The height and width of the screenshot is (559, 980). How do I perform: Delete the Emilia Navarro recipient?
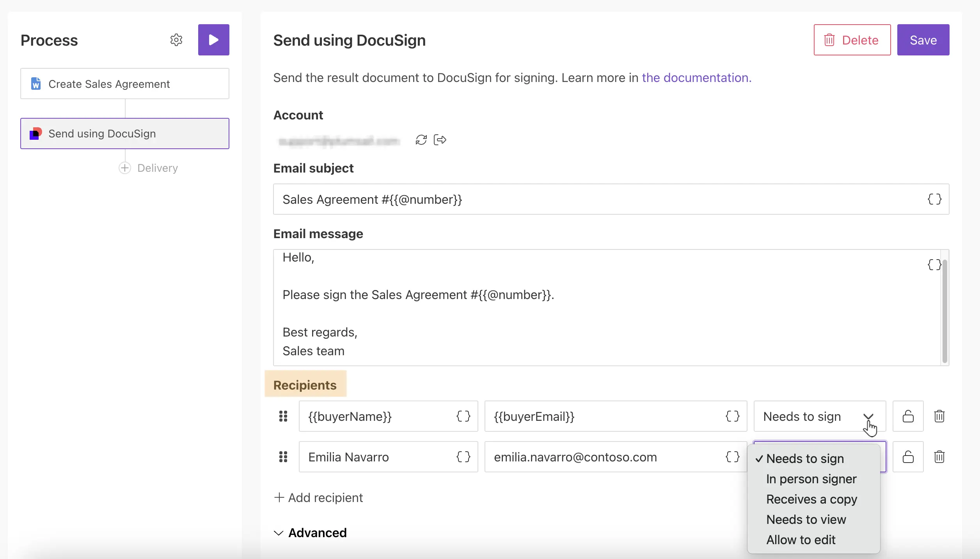(939, 457)
